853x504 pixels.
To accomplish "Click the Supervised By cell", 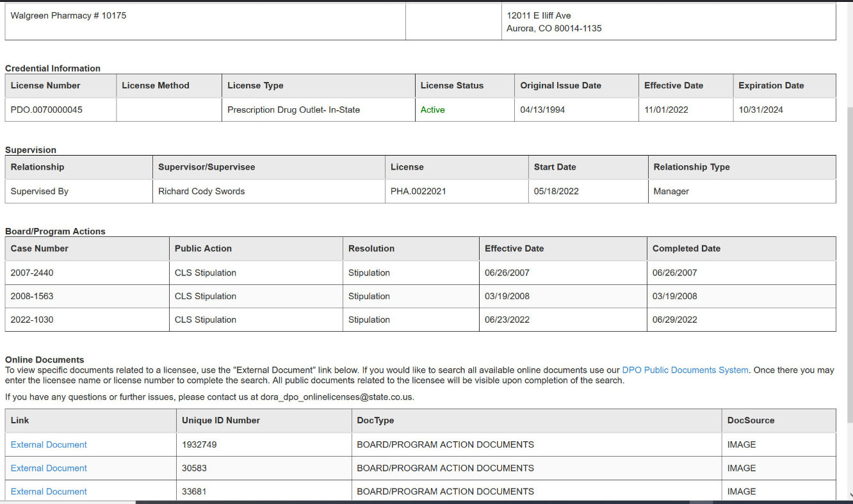I will point(79,191).
